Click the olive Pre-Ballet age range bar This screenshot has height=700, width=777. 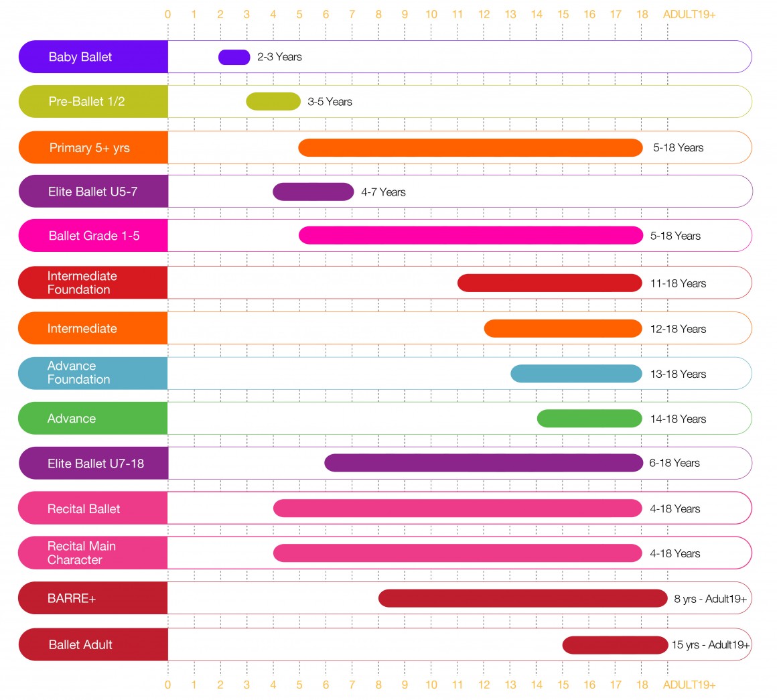point(273,102)
